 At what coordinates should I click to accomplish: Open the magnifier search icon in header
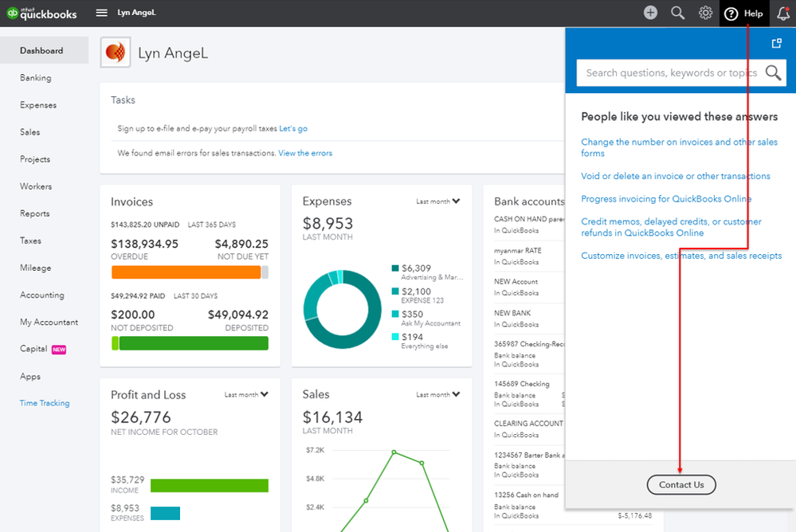(678, 13)
